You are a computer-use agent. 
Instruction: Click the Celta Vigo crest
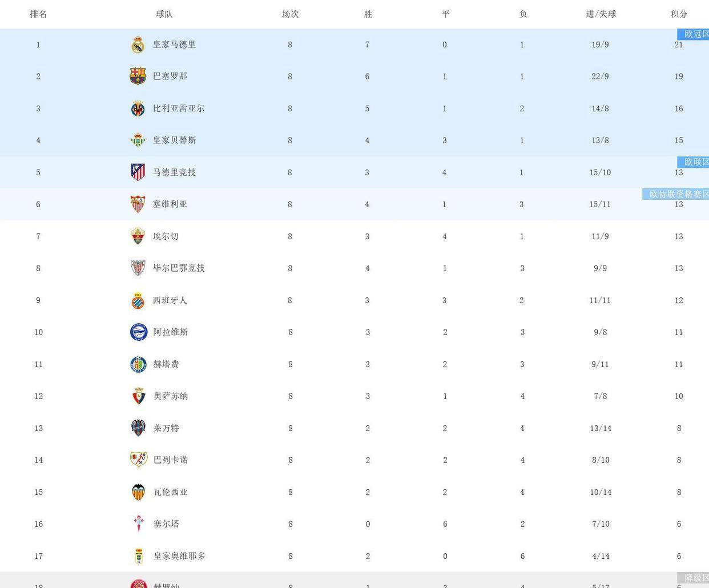[138, 524]
